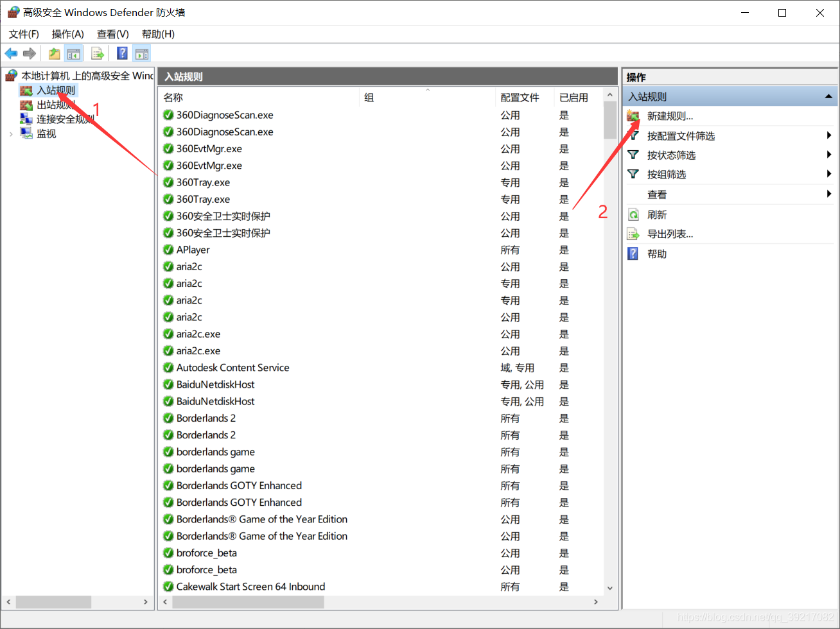Sort rules by the 名称 column header

pyautogui.click(x=259, y=98)
